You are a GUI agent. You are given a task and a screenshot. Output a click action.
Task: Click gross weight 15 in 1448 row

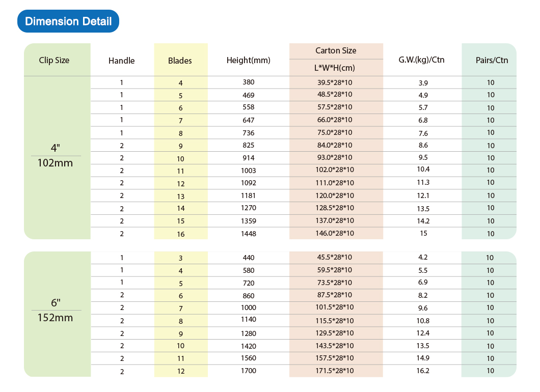coord(424,233)
